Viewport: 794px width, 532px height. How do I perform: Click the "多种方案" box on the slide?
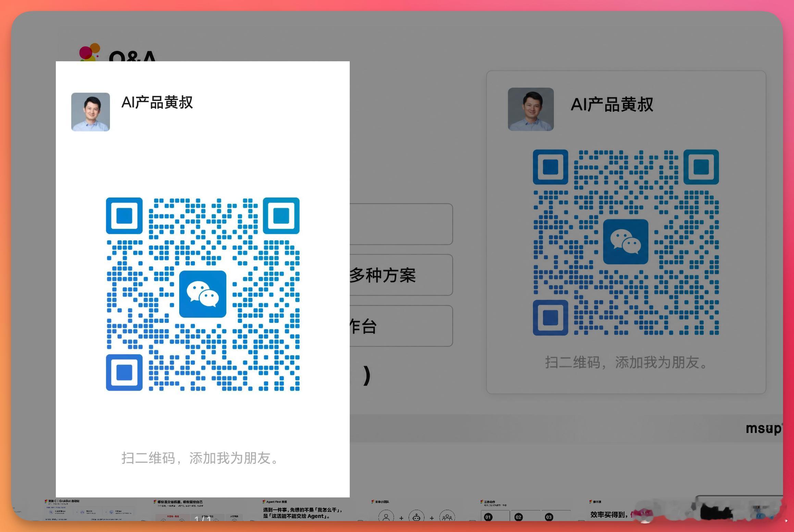pyautogui.click(x=401, y=275)
